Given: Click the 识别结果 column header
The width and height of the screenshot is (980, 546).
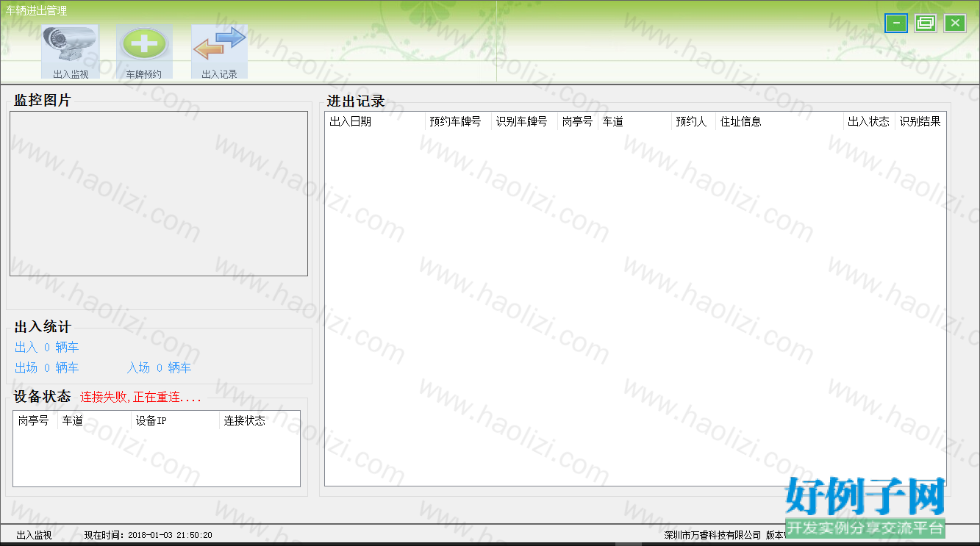Looking at the screenshot, I should coord(920,122).
